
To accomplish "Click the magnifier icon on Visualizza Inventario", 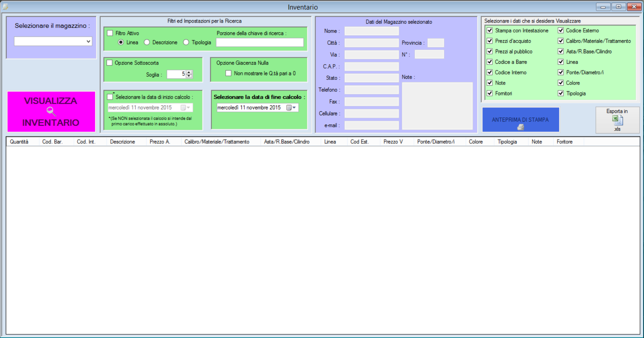I will [51, 111].
